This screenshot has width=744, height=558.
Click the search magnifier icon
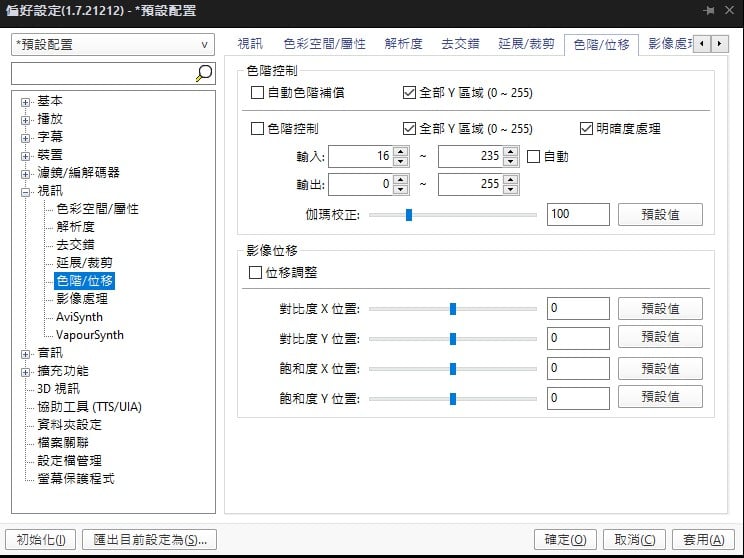point(203,73)
